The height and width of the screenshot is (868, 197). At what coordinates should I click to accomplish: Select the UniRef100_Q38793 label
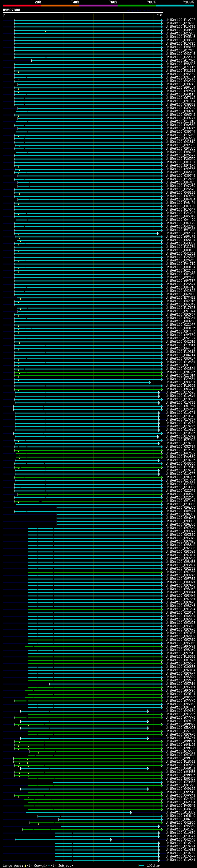[180, 809]
